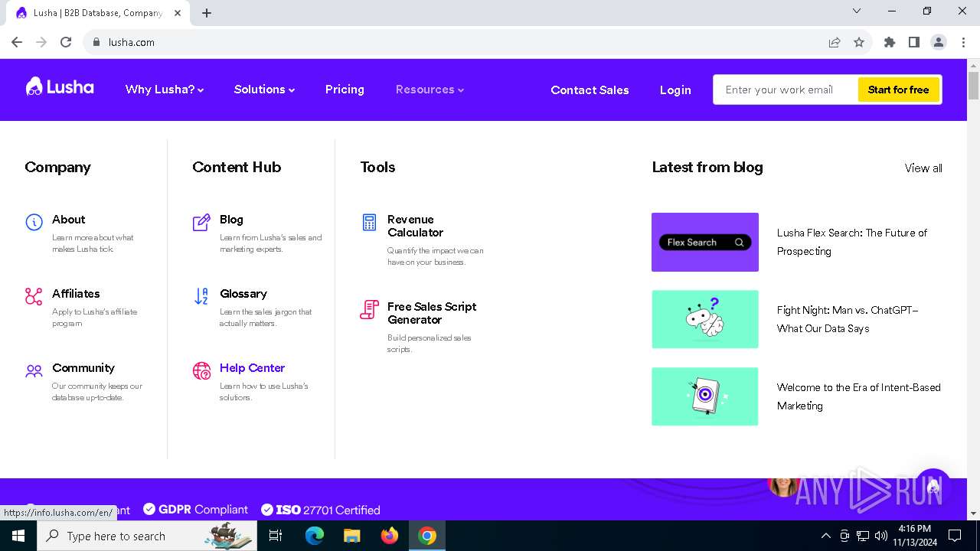
Task: Open a new browser tab
Action: [207, 13]
